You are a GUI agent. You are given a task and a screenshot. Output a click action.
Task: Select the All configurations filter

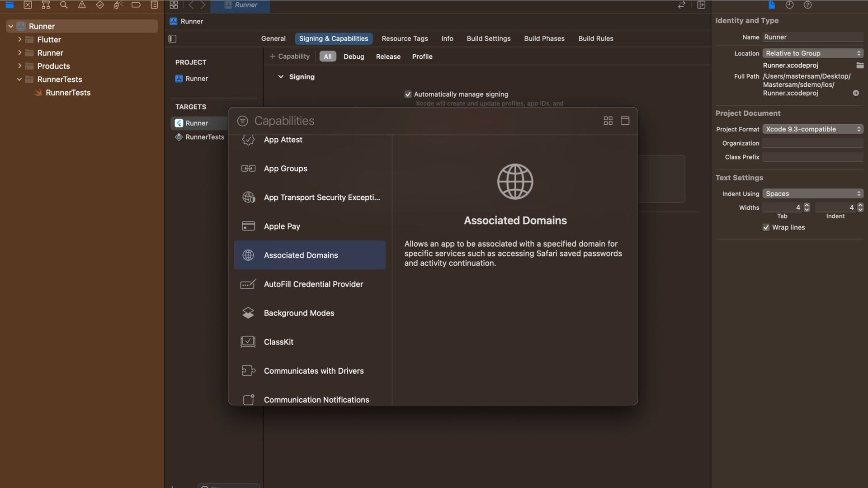coord(327,56)
